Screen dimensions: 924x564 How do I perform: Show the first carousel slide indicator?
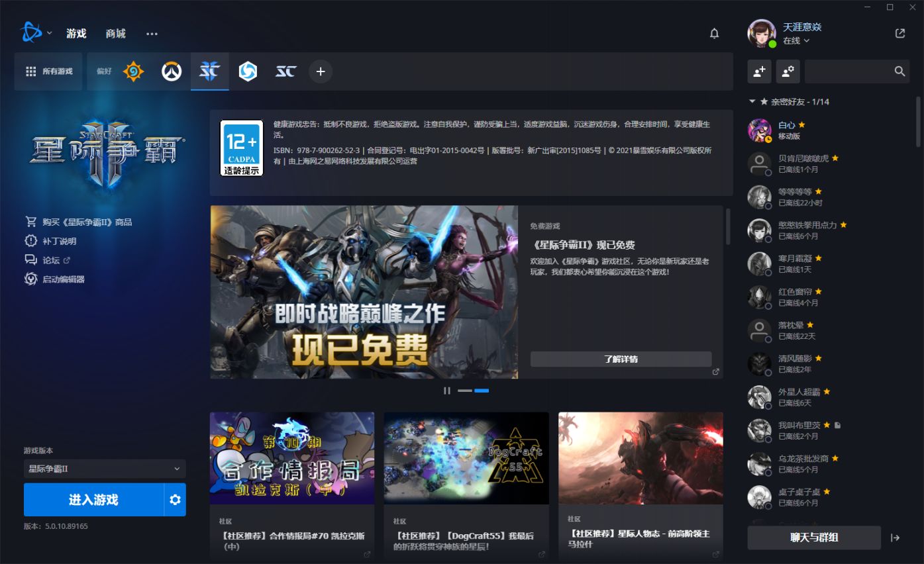pos(465,391)
